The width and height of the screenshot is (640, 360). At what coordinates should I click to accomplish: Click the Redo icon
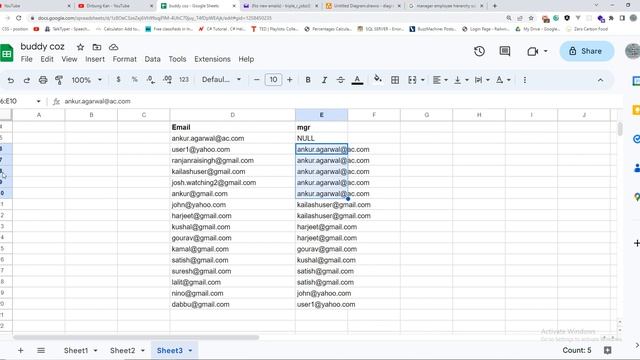[x=27, y=80]
